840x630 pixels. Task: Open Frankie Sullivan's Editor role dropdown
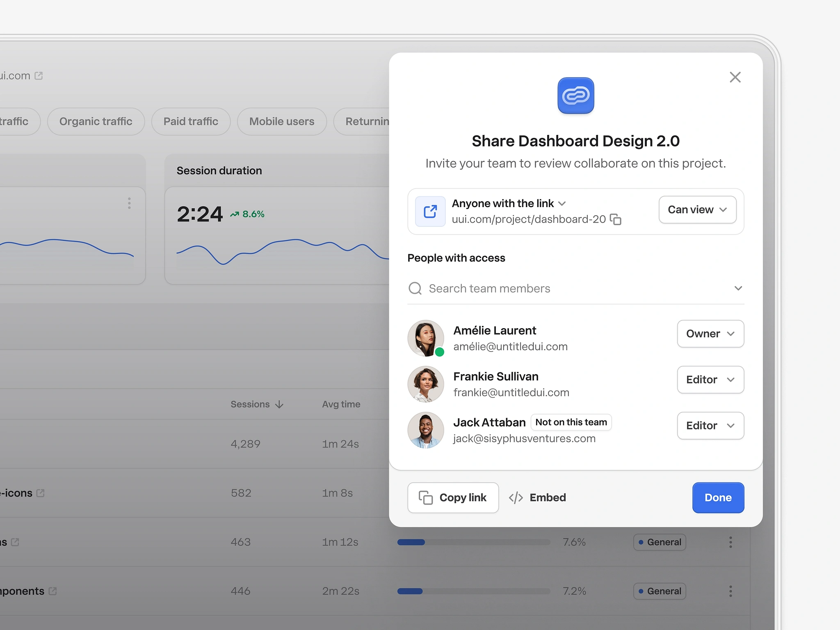710,380
